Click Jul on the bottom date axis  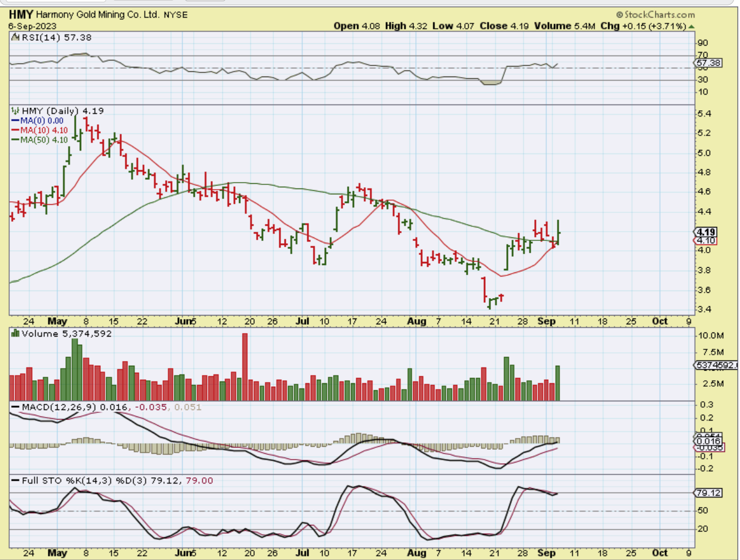pos(302,552)
